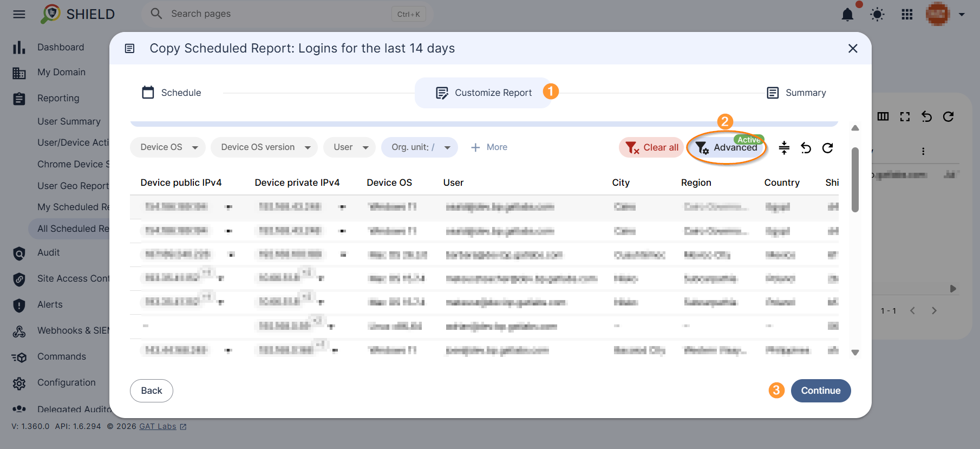Image resolution: width=980 pixels, height=449 pixels.
Task: Open the Advanced filter
Action: click(x=727, y=147)
